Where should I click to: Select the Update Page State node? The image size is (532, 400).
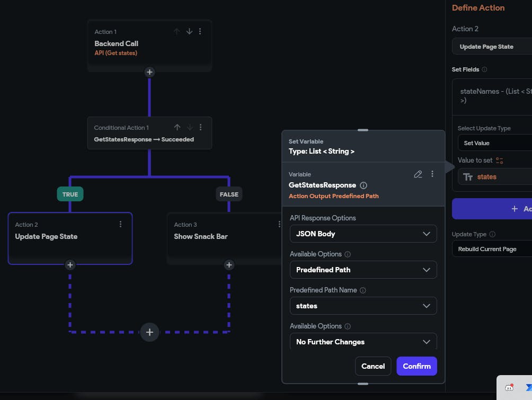pos(70,238)
